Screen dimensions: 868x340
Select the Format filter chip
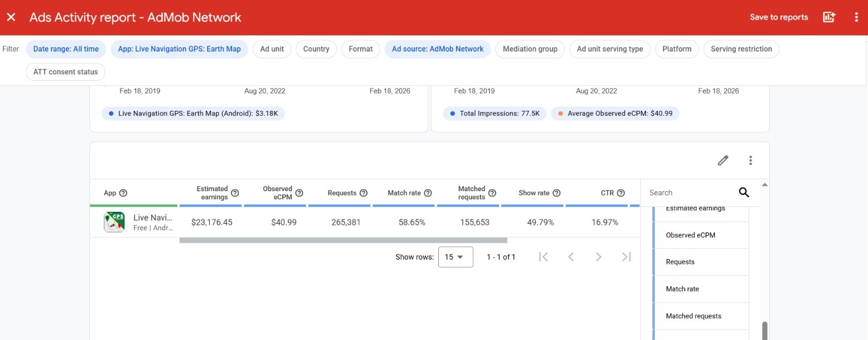click(x=361, y=49)
